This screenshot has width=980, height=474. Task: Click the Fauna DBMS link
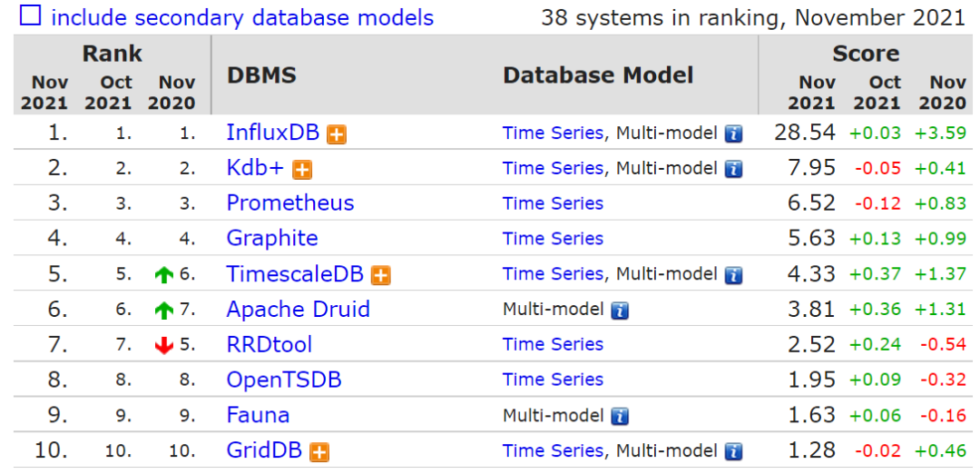tap(258, 416)
